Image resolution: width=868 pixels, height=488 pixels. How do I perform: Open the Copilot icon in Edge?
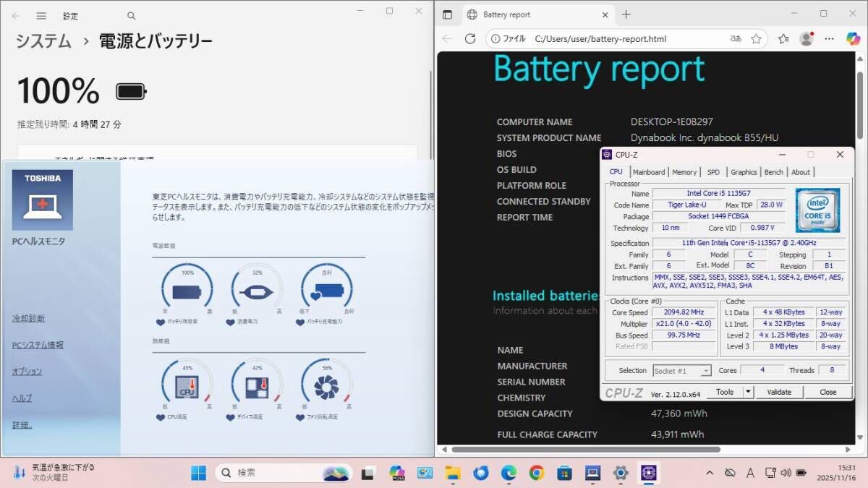tap(852, 39)
